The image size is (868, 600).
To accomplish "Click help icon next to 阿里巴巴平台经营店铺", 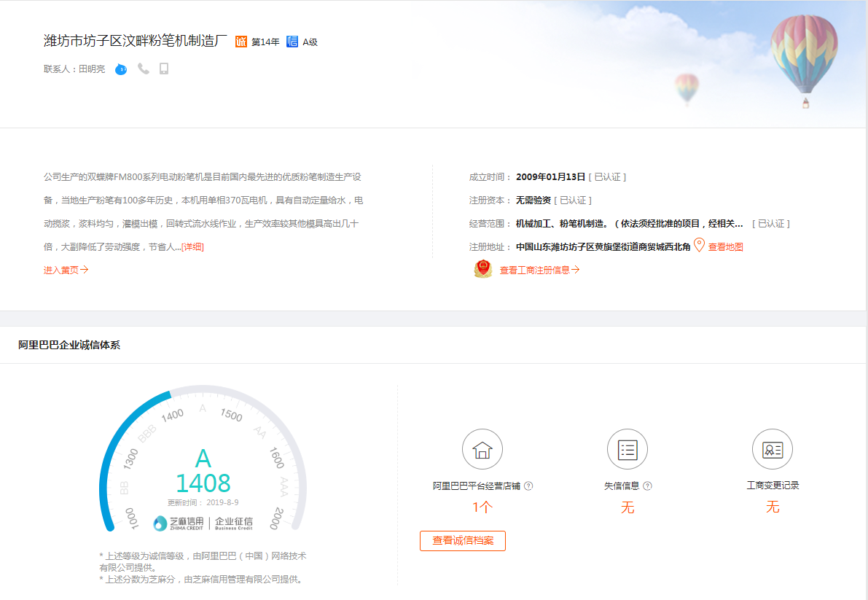I will (x=528, y=486).
